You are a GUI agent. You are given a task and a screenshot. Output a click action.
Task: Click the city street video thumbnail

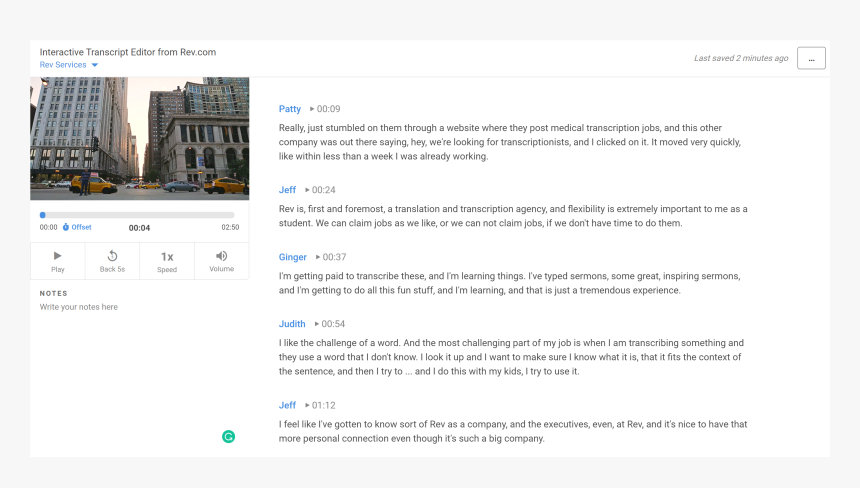tap(139, 138)
